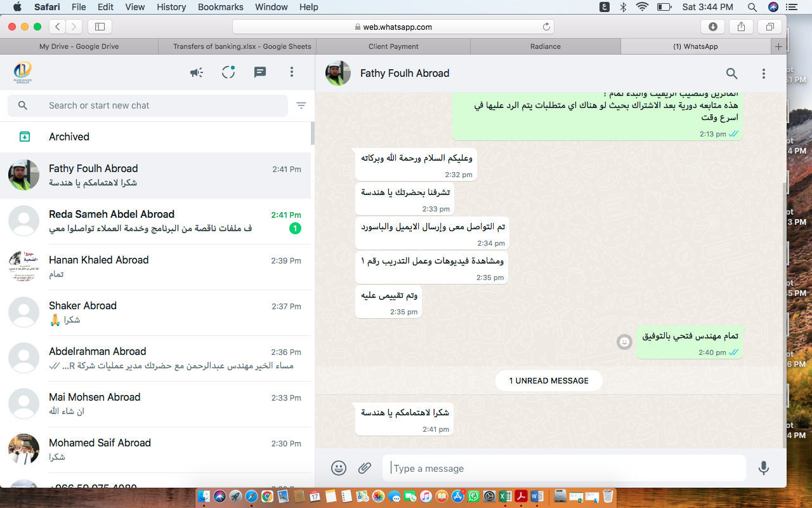Switch to the Radiance tab

point(546,46)
